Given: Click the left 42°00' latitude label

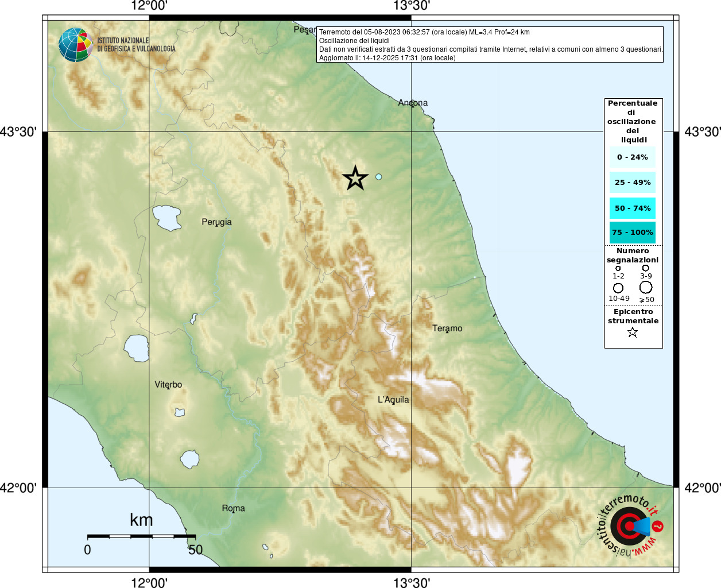Looking at the screenshot, I should pos(18,488).
